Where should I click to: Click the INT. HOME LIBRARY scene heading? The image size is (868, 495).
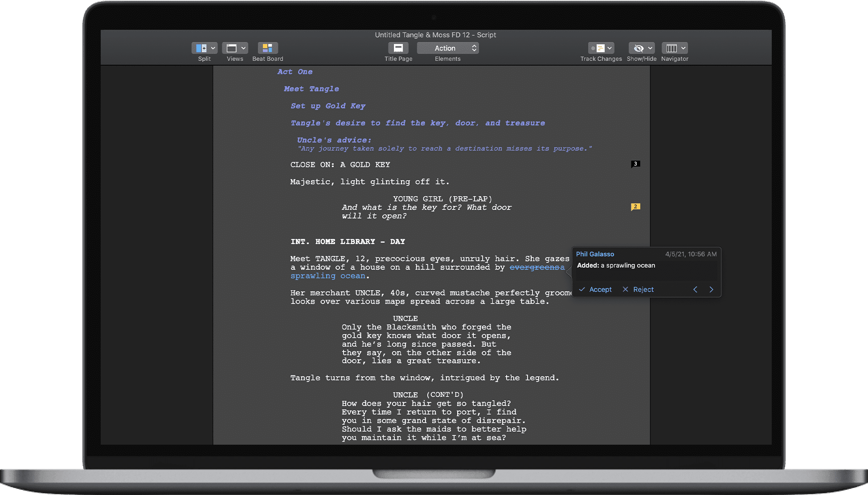(x=348, y=242)
